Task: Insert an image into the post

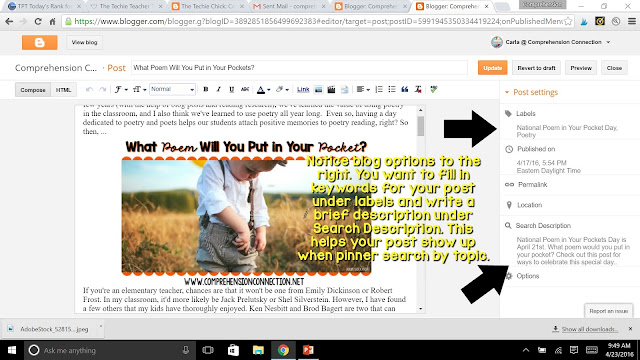Action: [318, 89]
